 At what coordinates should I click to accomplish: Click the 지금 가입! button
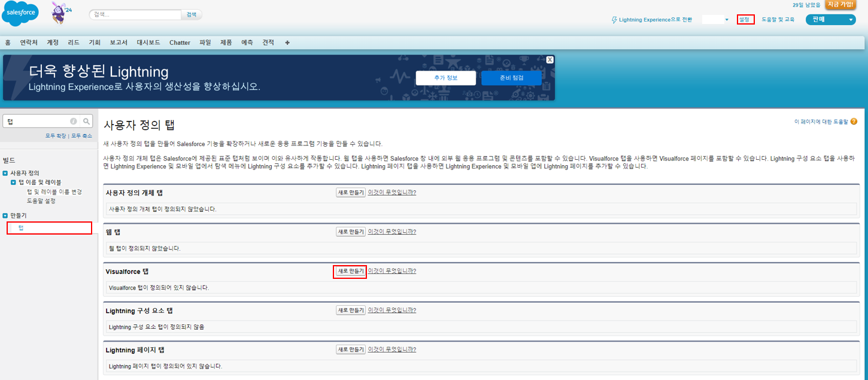pos(840,4)
